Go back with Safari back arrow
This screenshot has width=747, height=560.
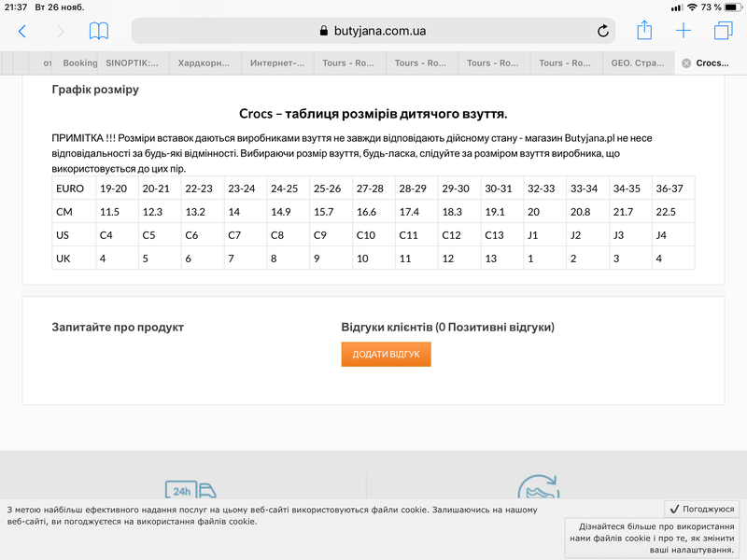coord(21,32)
